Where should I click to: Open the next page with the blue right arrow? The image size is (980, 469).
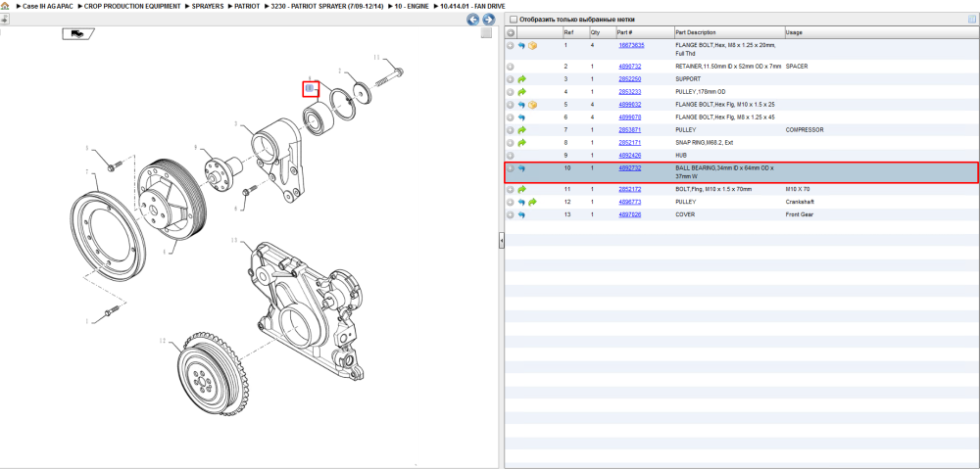click(488, 20)
